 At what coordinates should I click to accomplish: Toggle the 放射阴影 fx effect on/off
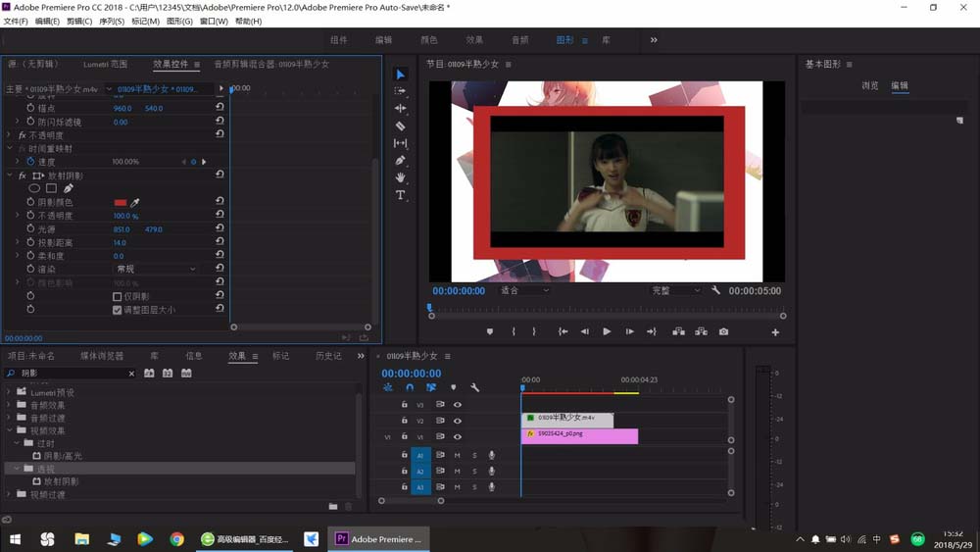23,176
